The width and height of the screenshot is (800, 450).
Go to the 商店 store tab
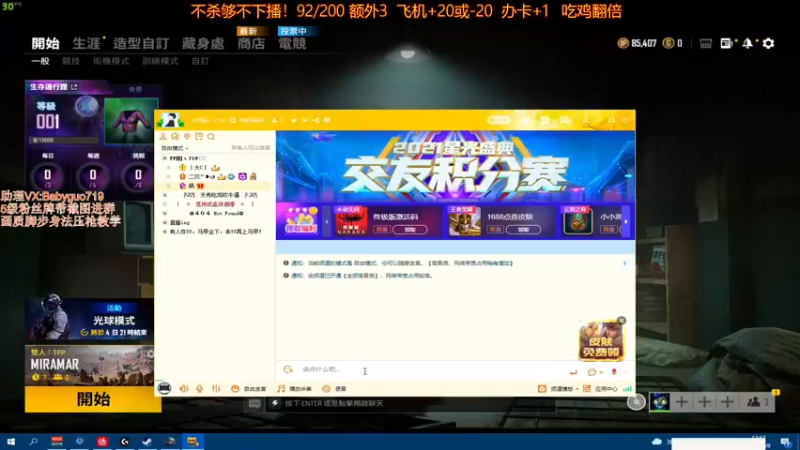[251, 43]
